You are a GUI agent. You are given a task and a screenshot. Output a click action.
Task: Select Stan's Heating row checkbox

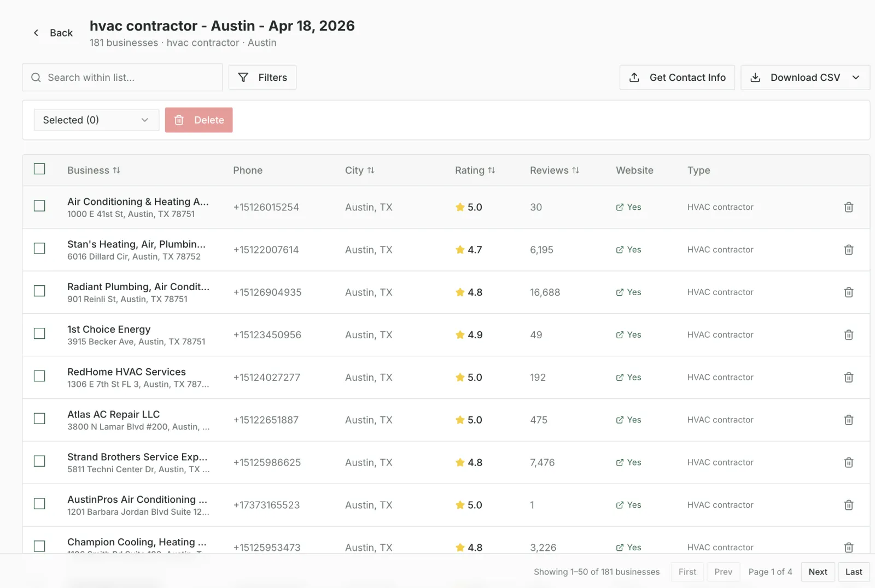[39, 249]
